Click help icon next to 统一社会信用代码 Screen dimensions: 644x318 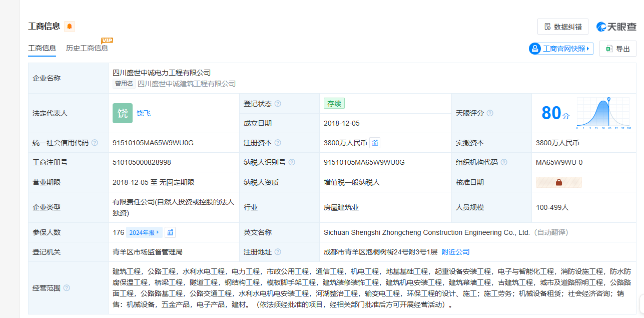tap(95, 143)
